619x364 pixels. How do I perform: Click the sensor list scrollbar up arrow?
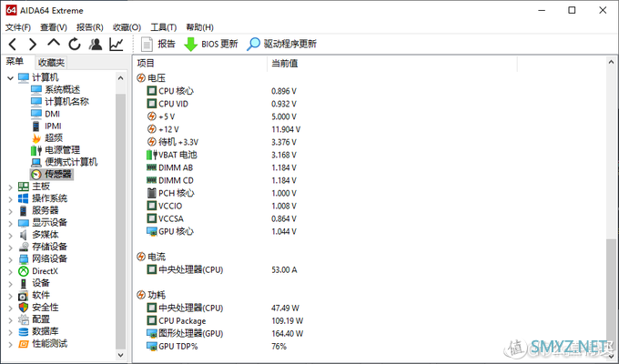click(x=611, y=63)
